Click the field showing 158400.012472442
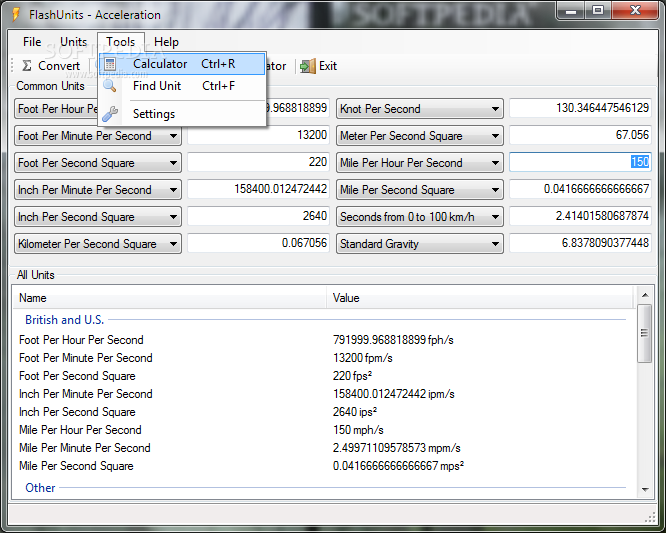 (258, 189)
